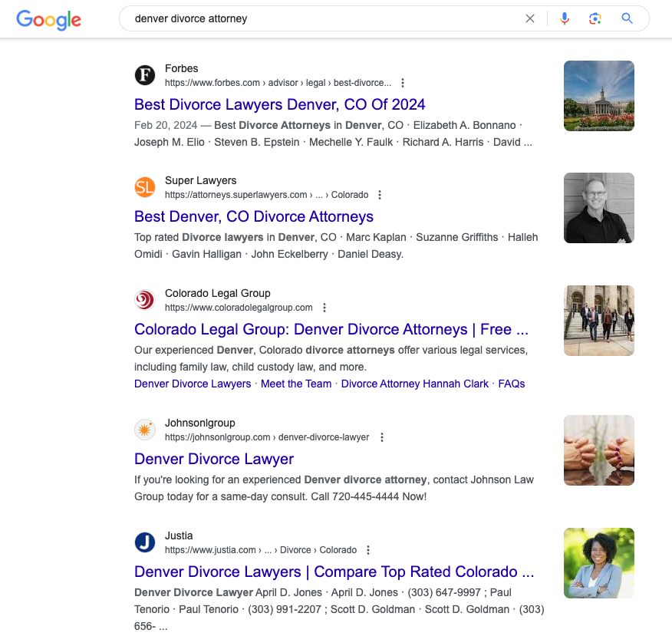The width and height of the screenshot is (672, 636).
Task: Open Colorado Legal Group: Denver Divorce Attorneys link
Action: click(331, 330)
